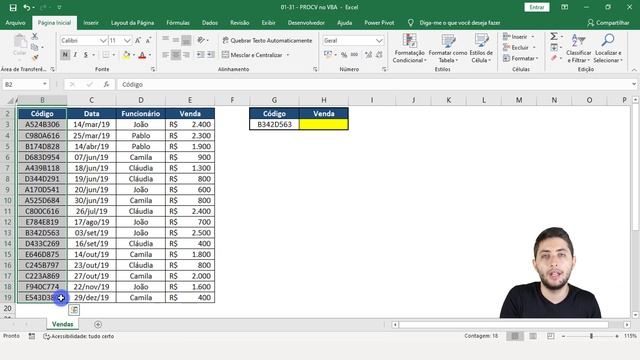
Task: Click the Format Painter brush icon
Action: (35, 58)
